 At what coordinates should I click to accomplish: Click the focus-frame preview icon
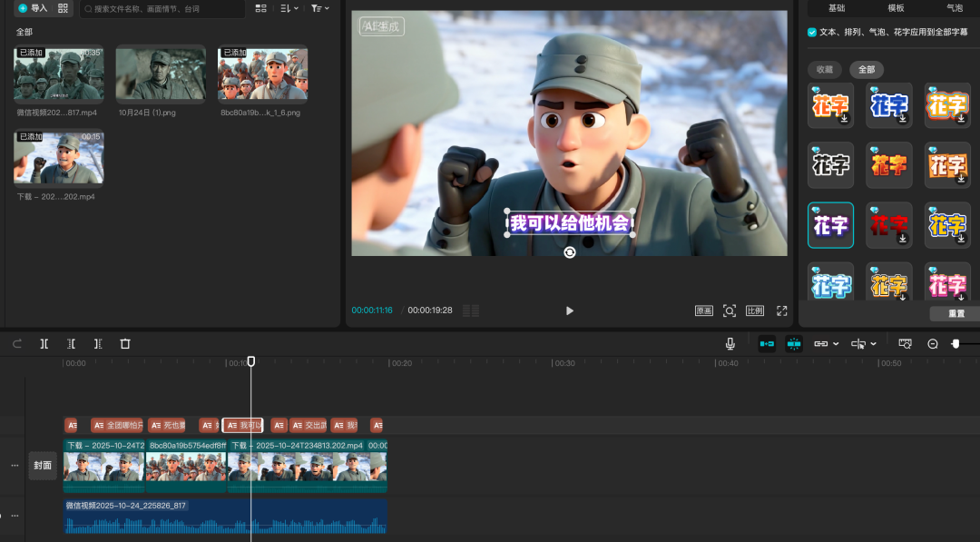pyautogui.click(x=730, y=310)
